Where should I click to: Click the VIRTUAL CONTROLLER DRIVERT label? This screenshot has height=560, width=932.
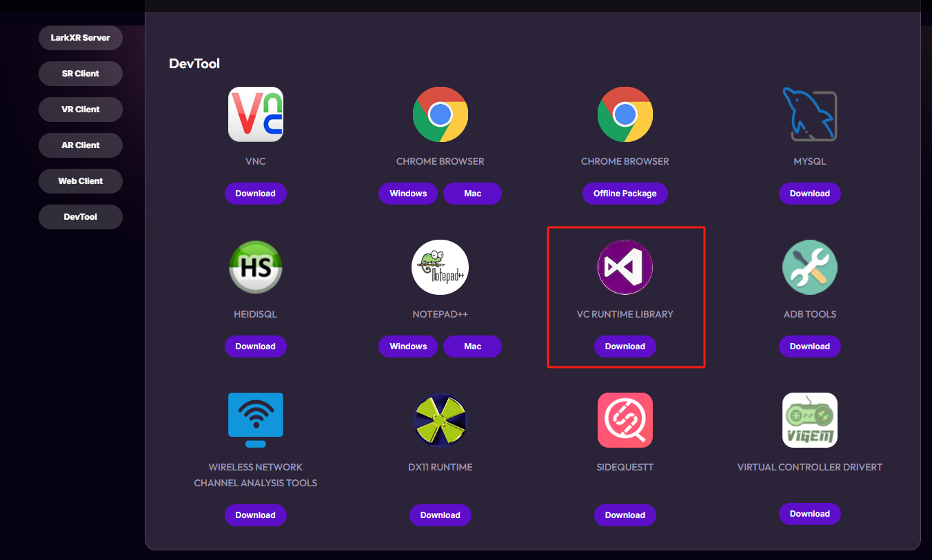[810, 467]
